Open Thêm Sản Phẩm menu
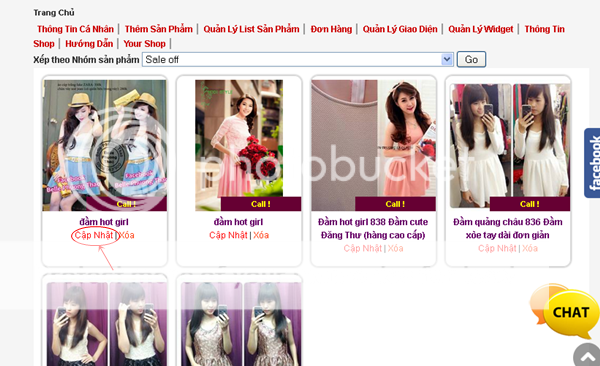Viewport: 600px width, 366px height. (158, 29)
